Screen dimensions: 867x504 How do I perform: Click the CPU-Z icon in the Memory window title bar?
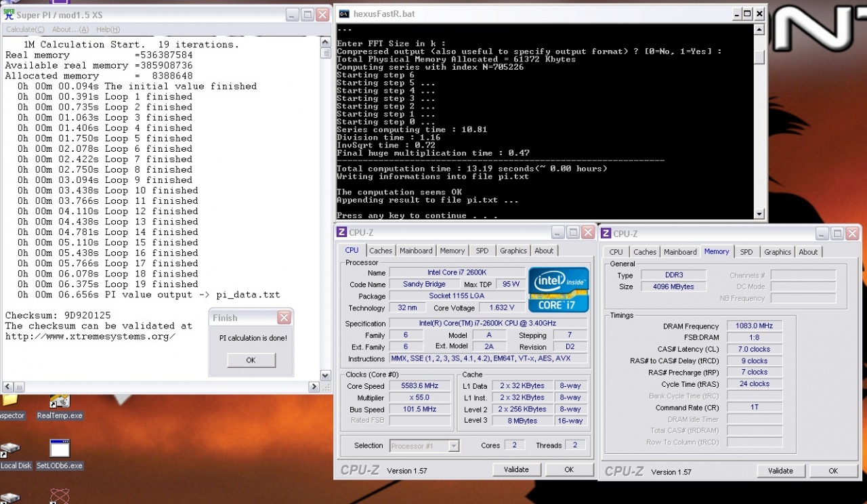(x=606, y=234)
